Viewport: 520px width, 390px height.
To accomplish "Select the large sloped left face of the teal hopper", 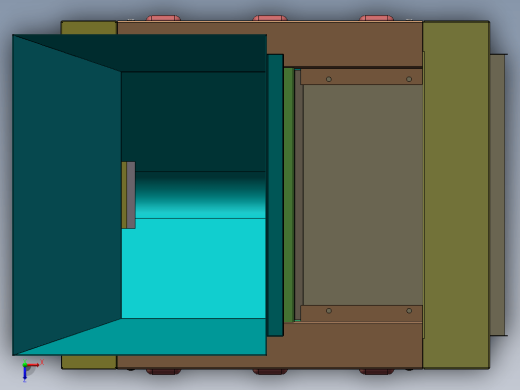I will click(x=67, y=195).
